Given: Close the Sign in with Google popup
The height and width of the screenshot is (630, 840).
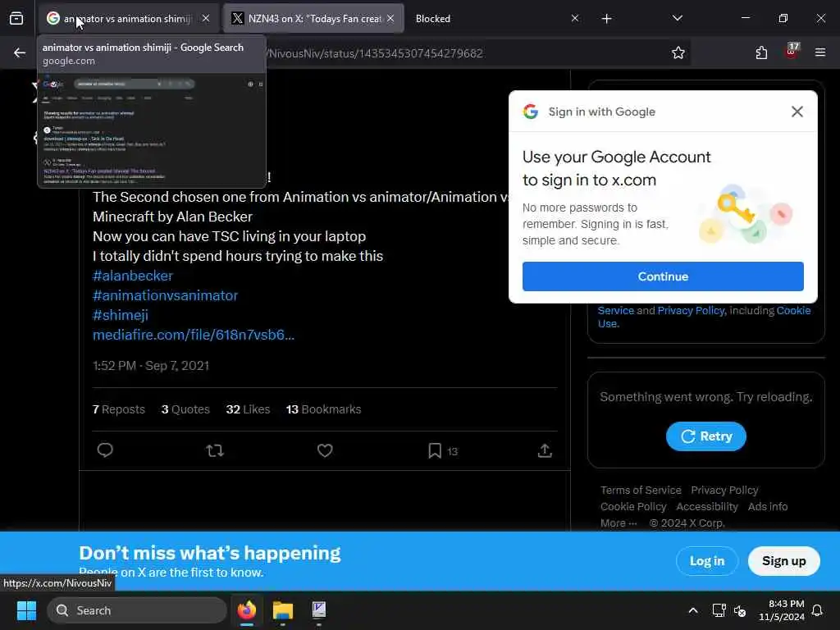Looking at the screenshot, I should 797,112.
